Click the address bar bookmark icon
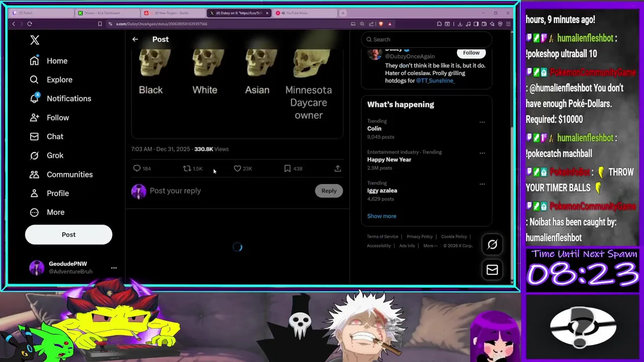Image resolution: width=644 pixels, height=362 pixels. point(100,24)
